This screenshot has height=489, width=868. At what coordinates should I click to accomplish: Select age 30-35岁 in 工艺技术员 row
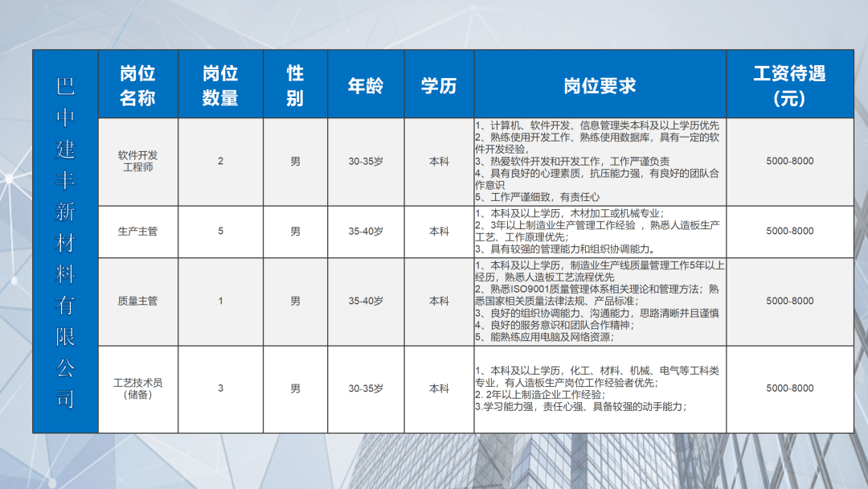tap(366, 388)
